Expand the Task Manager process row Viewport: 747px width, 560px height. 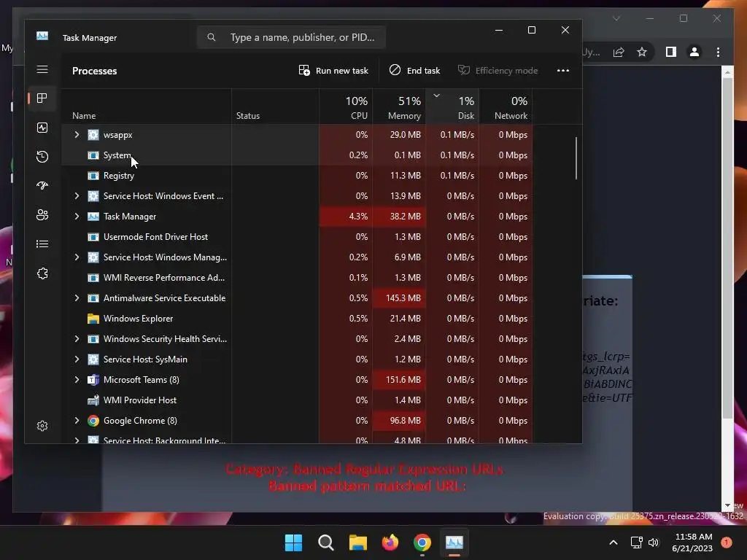click(x=77, y=216)
